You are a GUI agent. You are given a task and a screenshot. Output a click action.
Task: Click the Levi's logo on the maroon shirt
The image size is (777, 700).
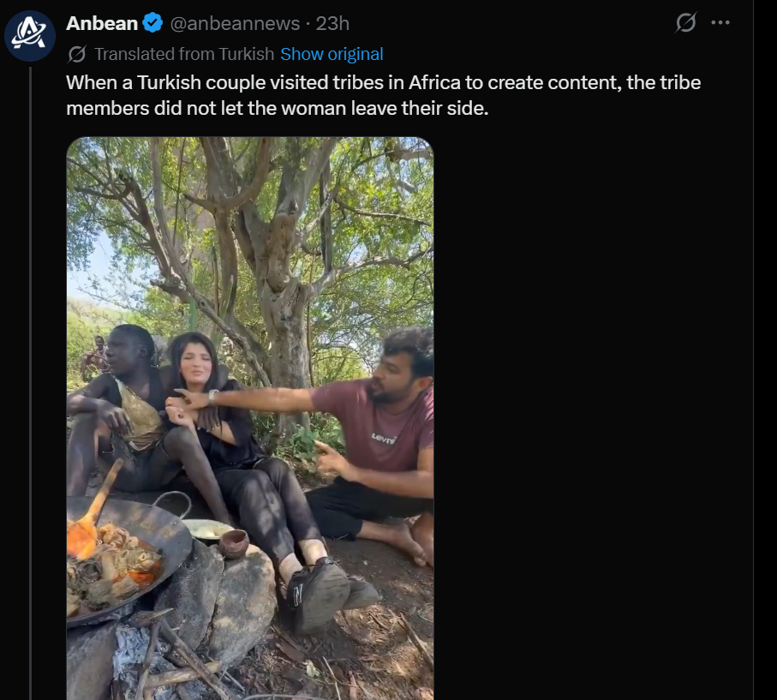383,439
